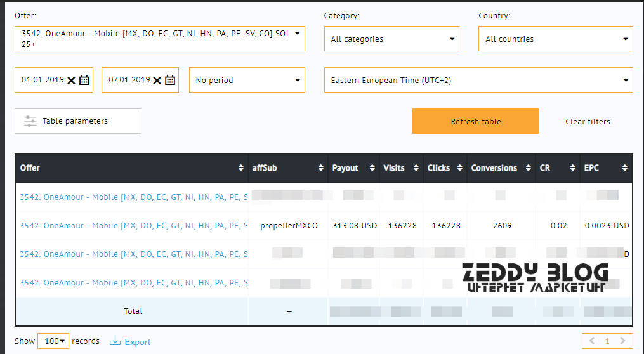Viewport: 644px width, 354px height.
Task: Click Clear filters link
Action: click(588, 121)
